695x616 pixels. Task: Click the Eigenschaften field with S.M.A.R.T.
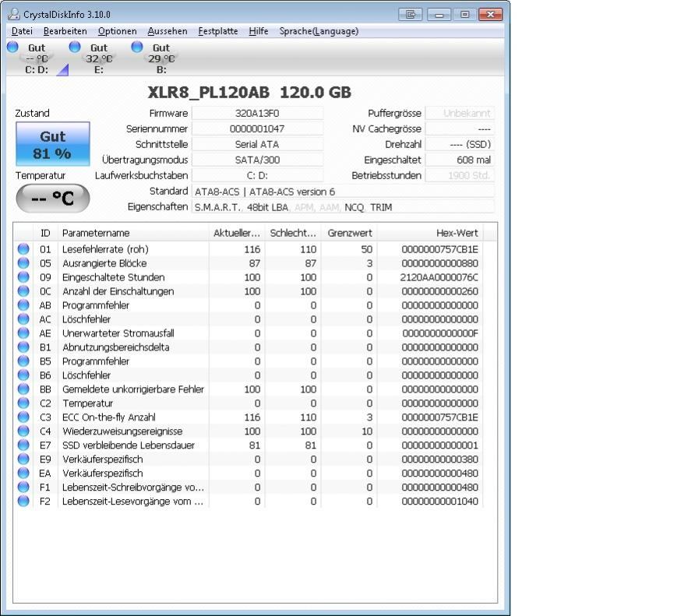pyautogui.click(x=343, y=207)
